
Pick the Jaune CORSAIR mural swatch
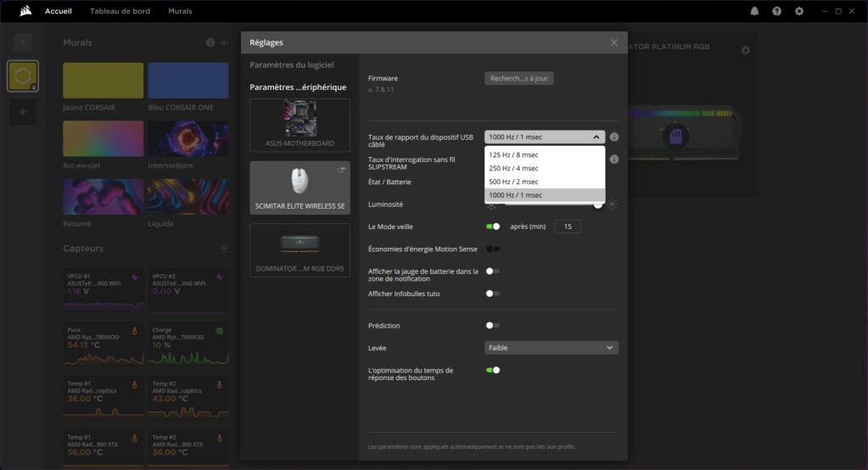pos(103,81)
